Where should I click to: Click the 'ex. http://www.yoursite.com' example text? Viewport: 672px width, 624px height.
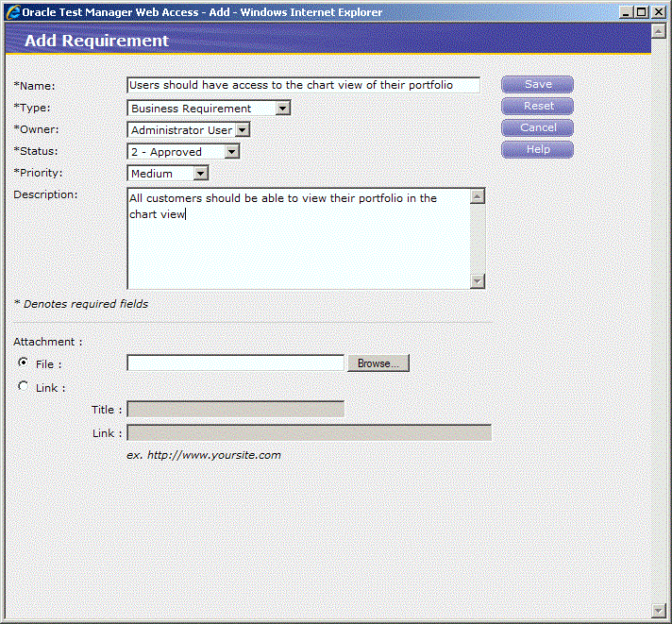(204, 455)
